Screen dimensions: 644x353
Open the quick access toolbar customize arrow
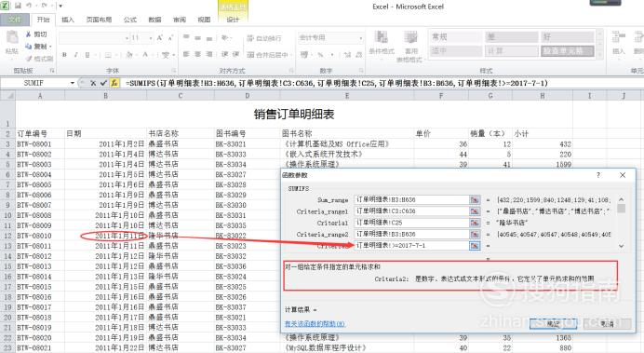coord(60,7)
